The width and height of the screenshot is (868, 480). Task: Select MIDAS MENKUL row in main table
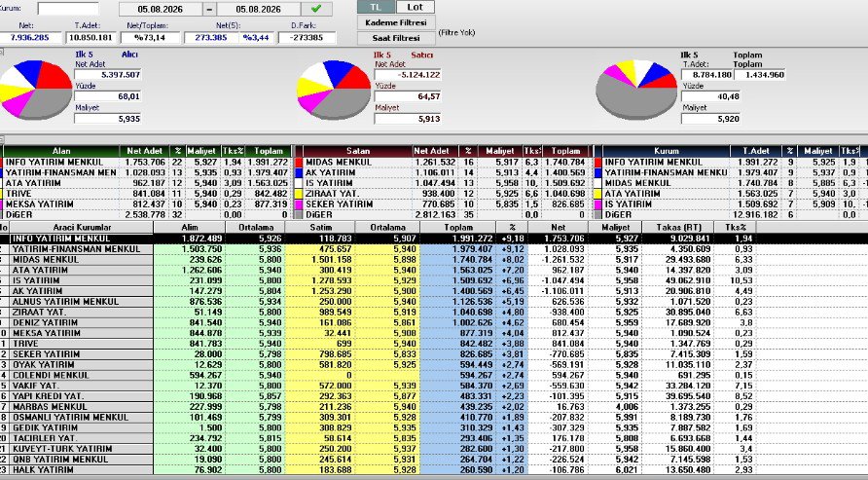click(x=379, y=260)
